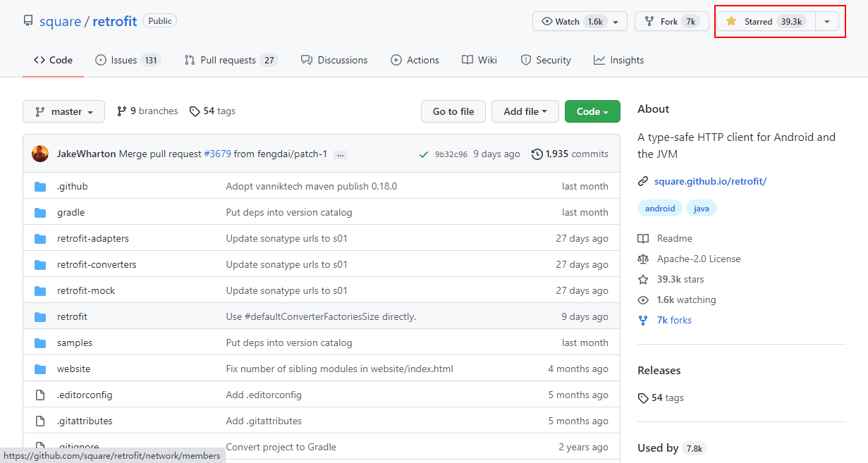Click the Go to file button
The height and width of the screenshot is (463, 868).
[453, 111]
